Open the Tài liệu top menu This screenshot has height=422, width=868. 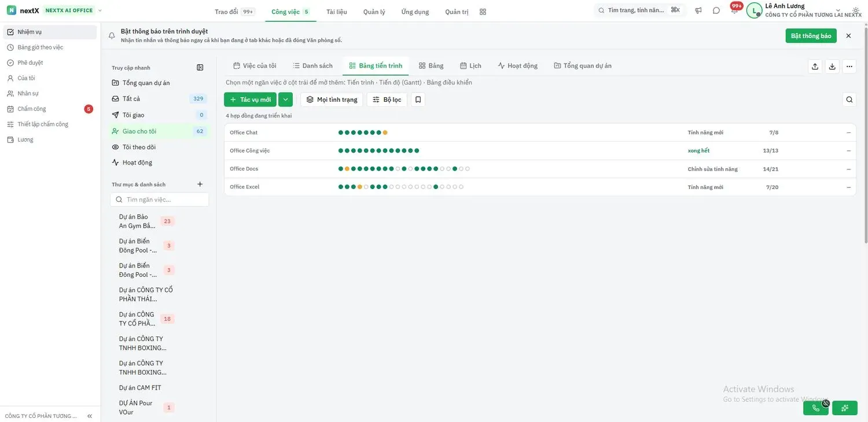[337, 12]
